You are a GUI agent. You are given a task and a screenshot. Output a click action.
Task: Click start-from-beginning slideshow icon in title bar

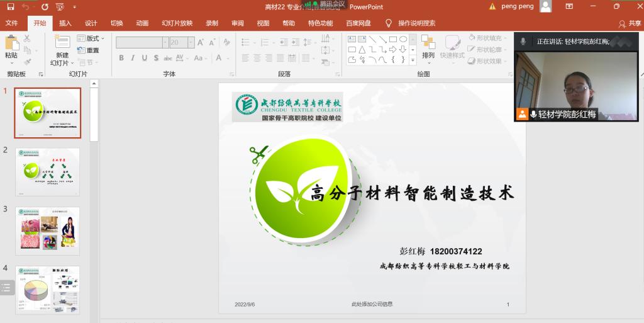click(x=60, y=7)
